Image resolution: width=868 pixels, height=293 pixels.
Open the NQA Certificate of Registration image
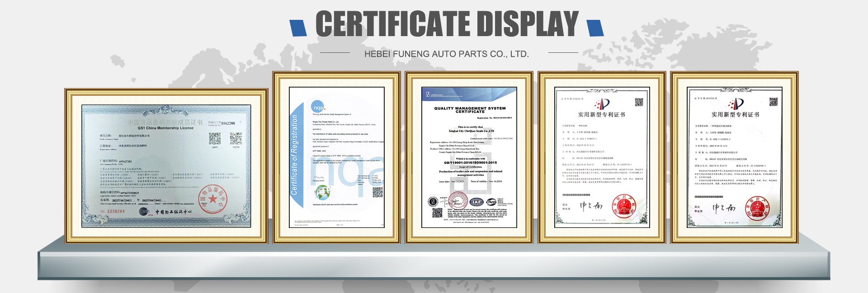point(336,157)
